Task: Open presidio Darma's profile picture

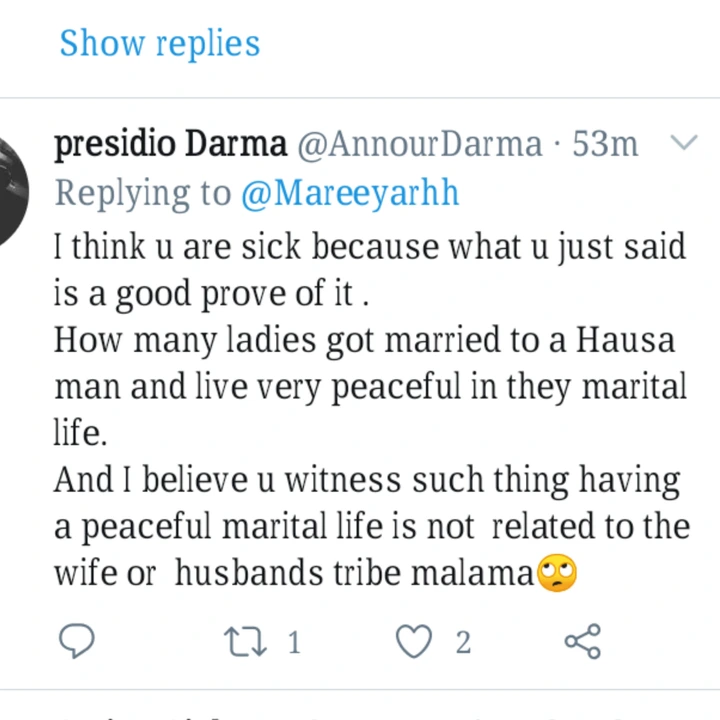Action: [x=11, y=193]
